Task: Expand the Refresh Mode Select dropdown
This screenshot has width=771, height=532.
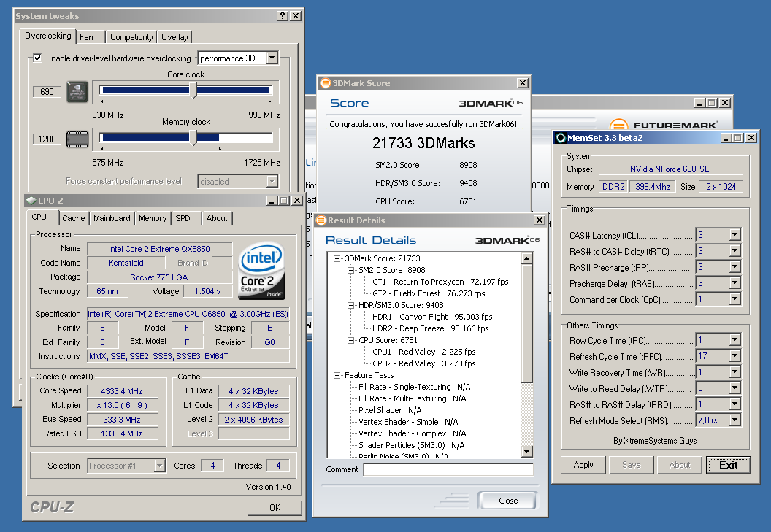Action: pyautogui.click(x=734, y=420)
